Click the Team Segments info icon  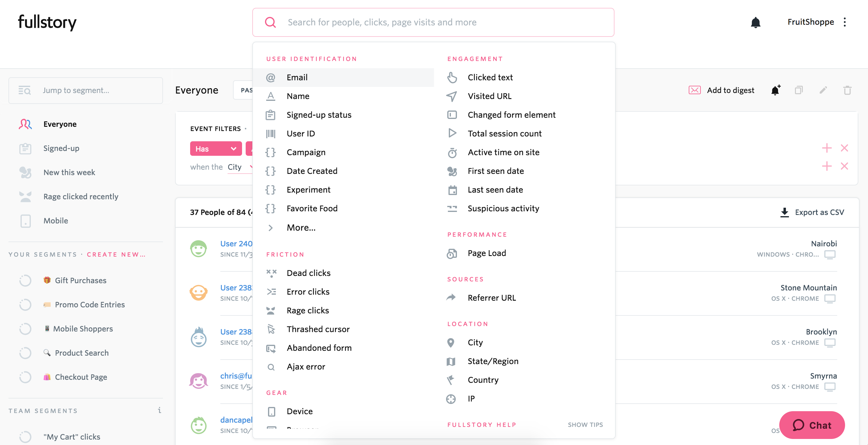coord(159,410)
